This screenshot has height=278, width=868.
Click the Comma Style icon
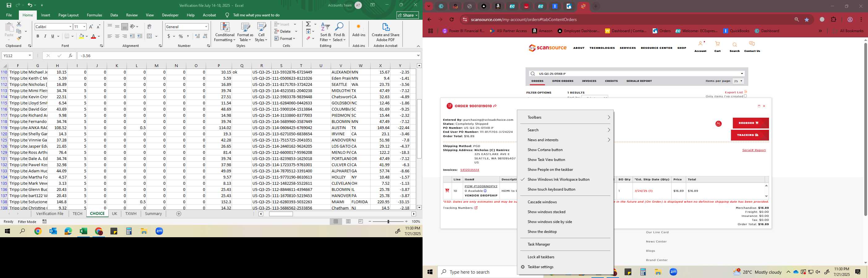coord(188,36)
